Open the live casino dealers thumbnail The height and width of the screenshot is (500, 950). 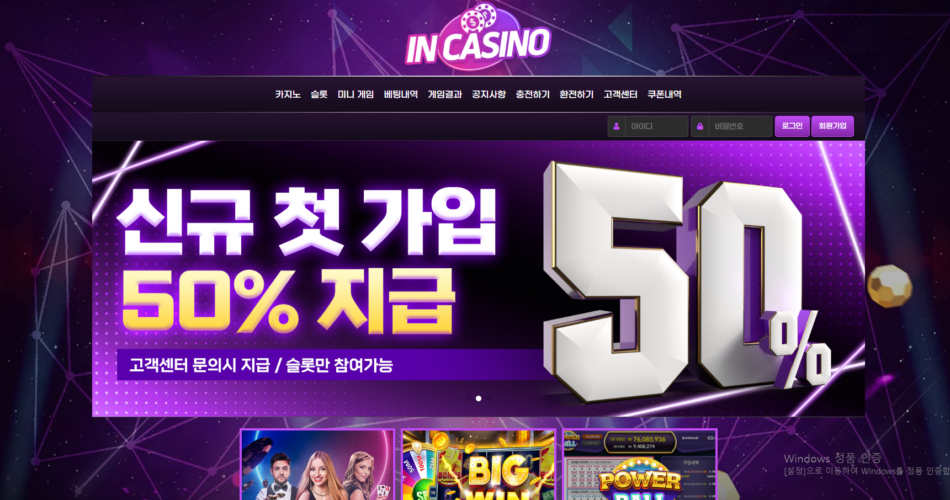[317, 465]
